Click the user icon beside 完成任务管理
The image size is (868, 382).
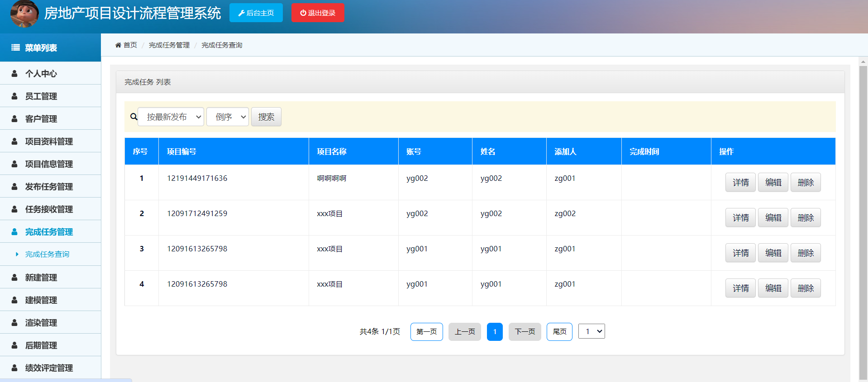[14, 231]
